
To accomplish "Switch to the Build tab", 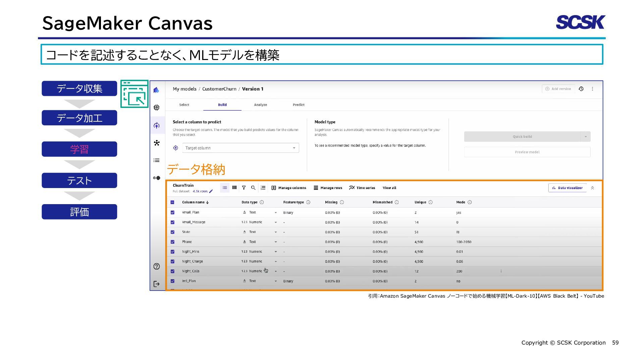I will tap(222, 105).
